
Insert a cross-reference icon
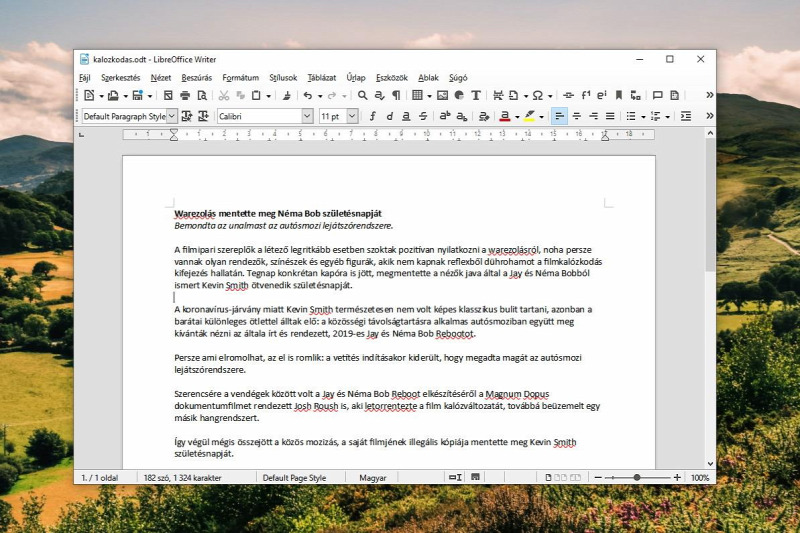635,95
